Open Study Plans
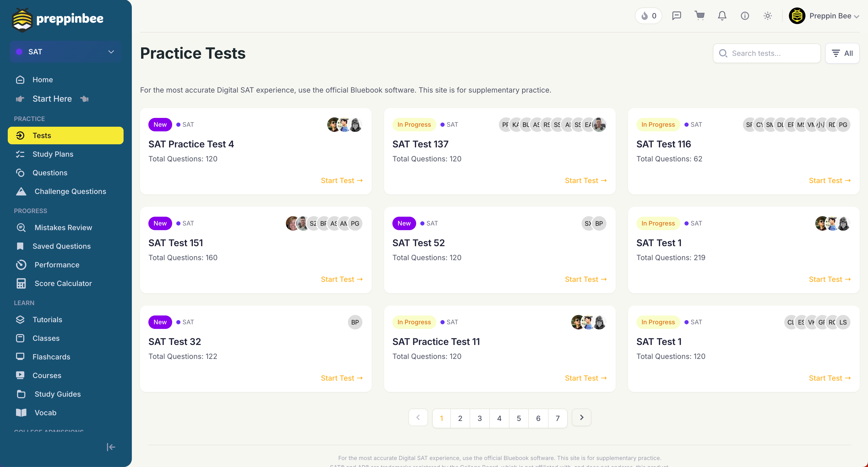 point(66,154)
